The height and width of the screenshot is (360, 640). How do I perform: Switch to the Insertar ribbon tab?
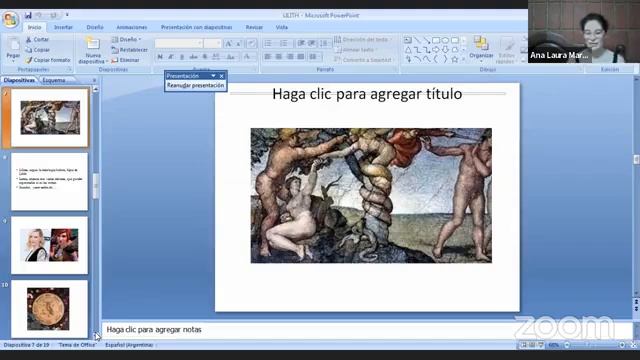63,27
